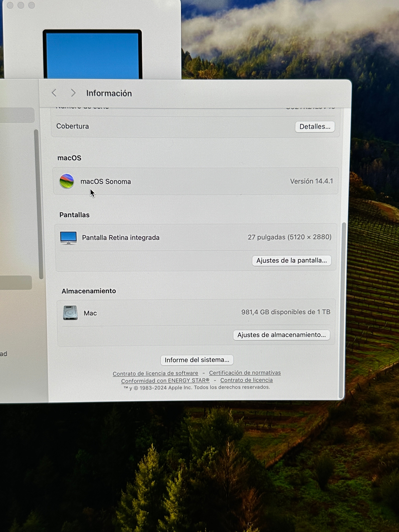Click the Mac hard drive icon
This screenshot has width=399, height=532.
click(x=70, y=312)
